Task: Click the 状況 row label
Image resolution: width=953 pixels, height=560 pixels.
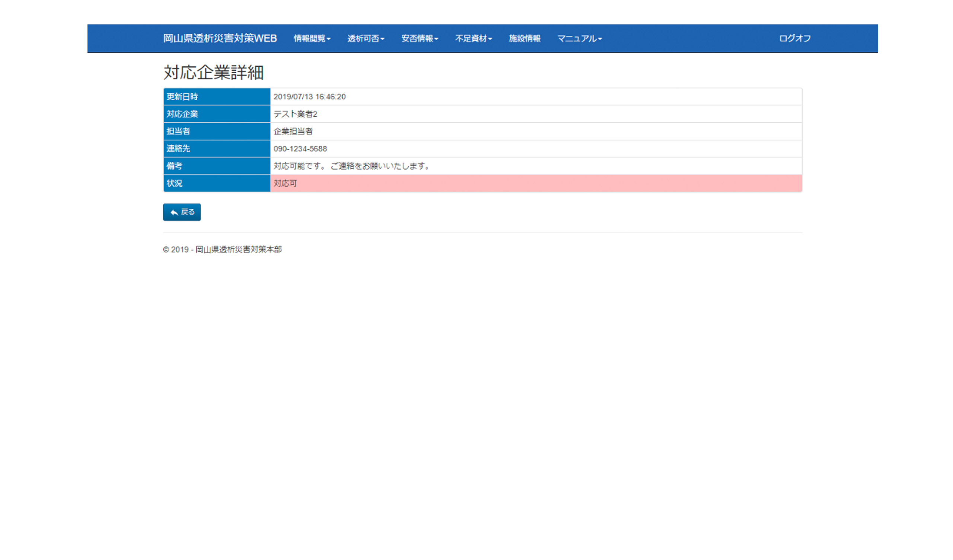Action: 175,184
